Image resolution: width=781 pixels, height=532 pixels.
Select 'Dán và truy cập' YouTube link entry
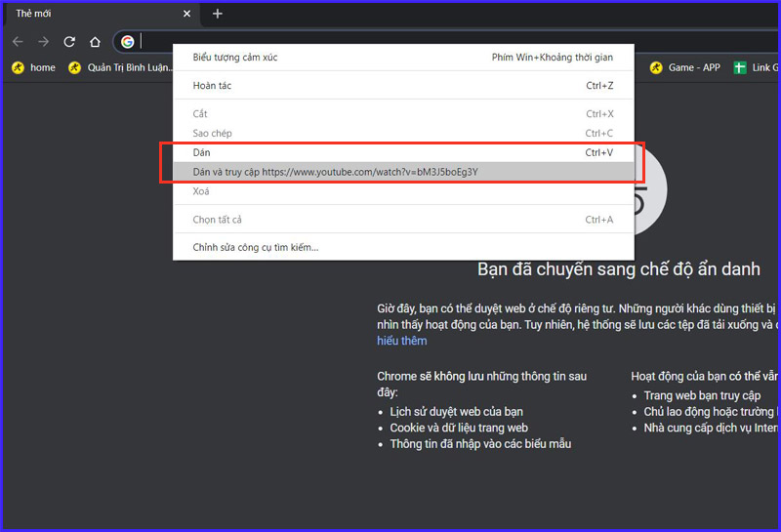tap(403, 172)
